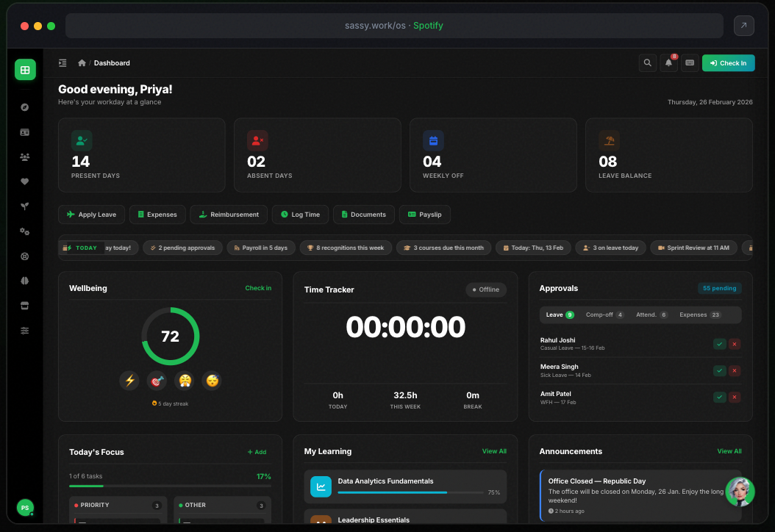Open keyboard shortcuts icon near Check In
Screen dimensions: 775x532
point(690,62)
